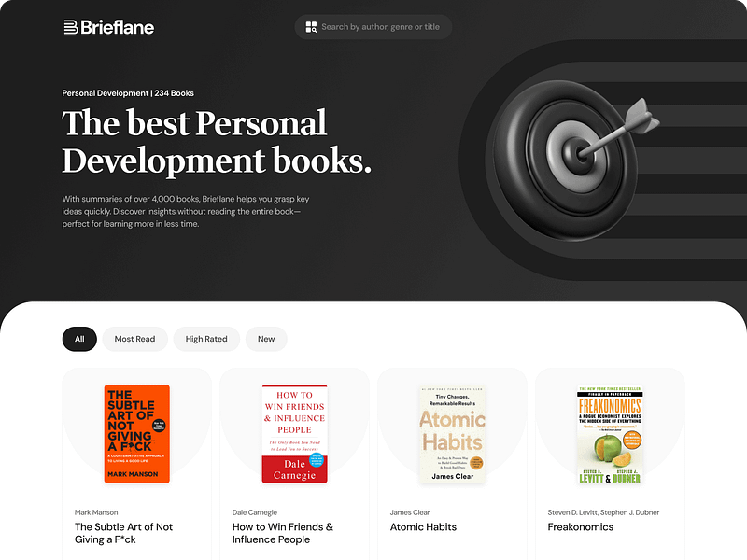Click author name Mark Manson
The image size is (747, 560).
(96, 512)
